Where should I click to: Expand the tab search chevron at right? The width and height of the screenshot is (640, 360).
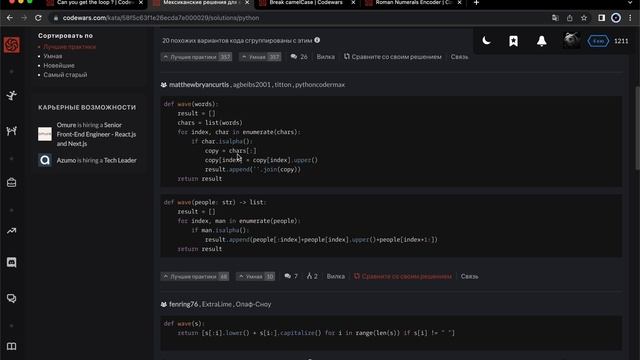[630, 2]
